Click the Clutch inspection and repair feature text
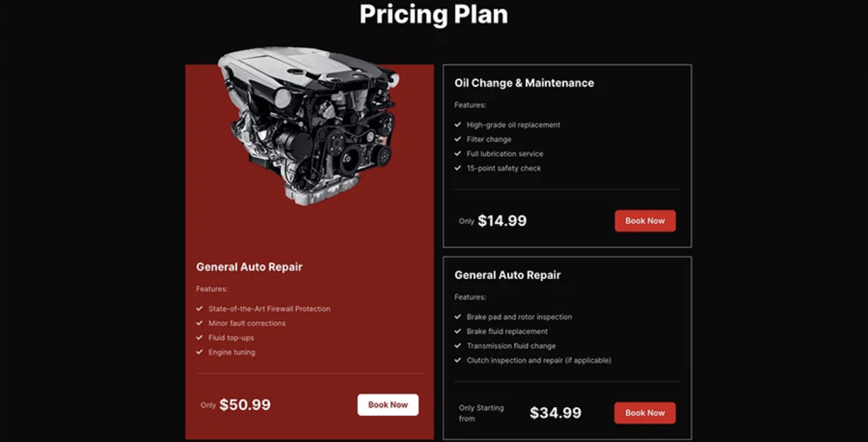 538,360
